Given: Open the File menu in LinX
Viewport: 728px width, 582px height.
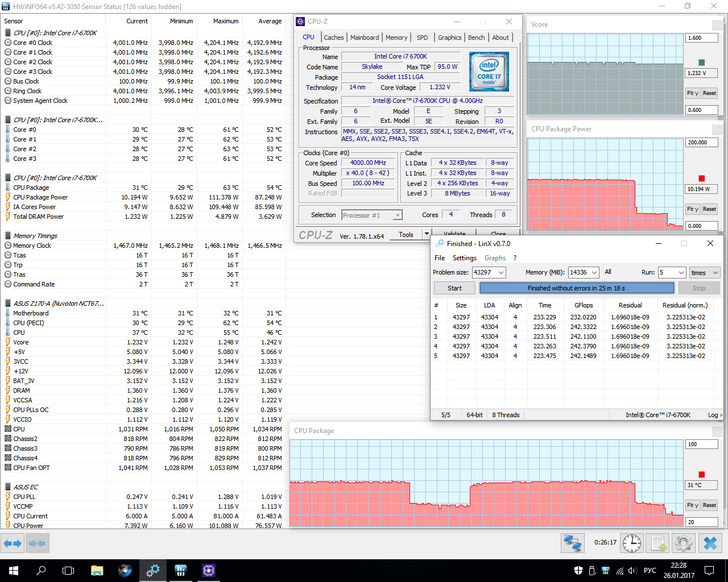Looking at the screenshot, I should pyautogui.click(x=440, y=258).
